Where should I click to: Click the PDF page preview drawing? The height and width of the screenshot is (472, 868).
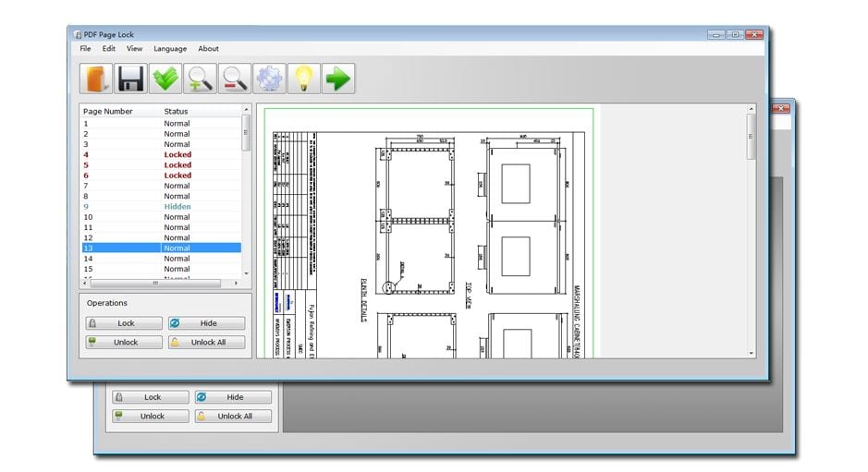[x=429, y=234]
